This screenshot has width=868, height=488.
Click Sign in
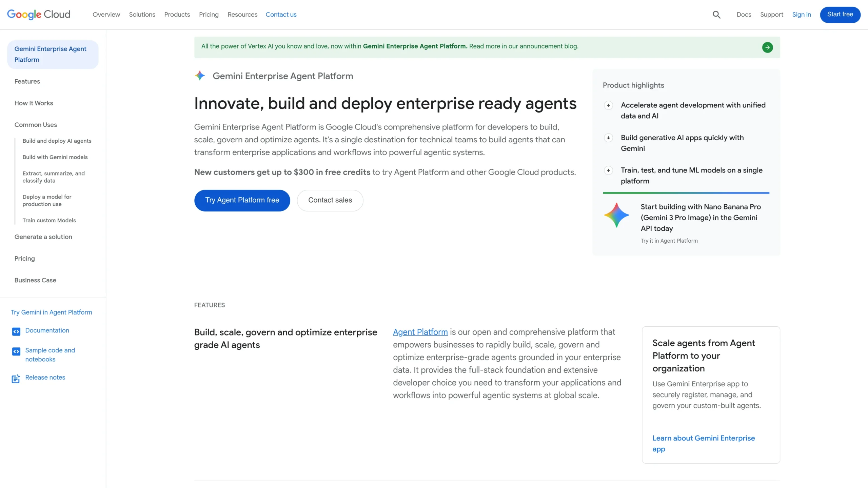pos(802,15)
